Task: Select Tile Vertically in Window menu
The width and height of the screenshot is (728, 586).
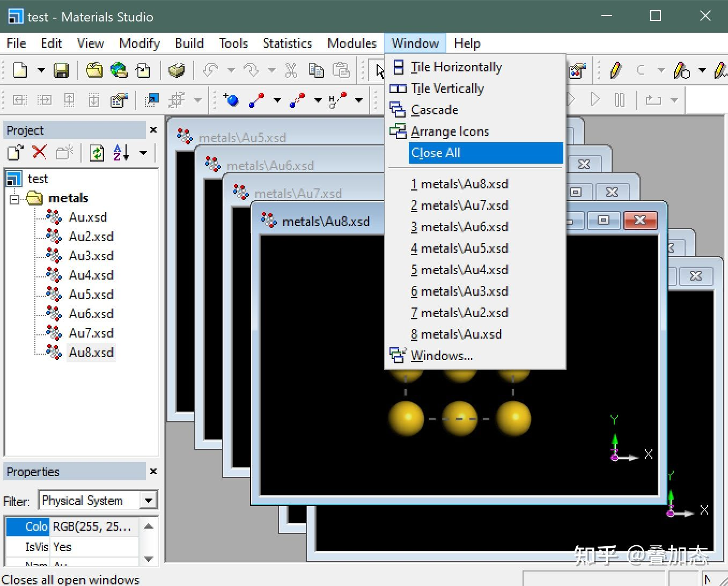Action: pyautogui.click(x=447, y=88)
